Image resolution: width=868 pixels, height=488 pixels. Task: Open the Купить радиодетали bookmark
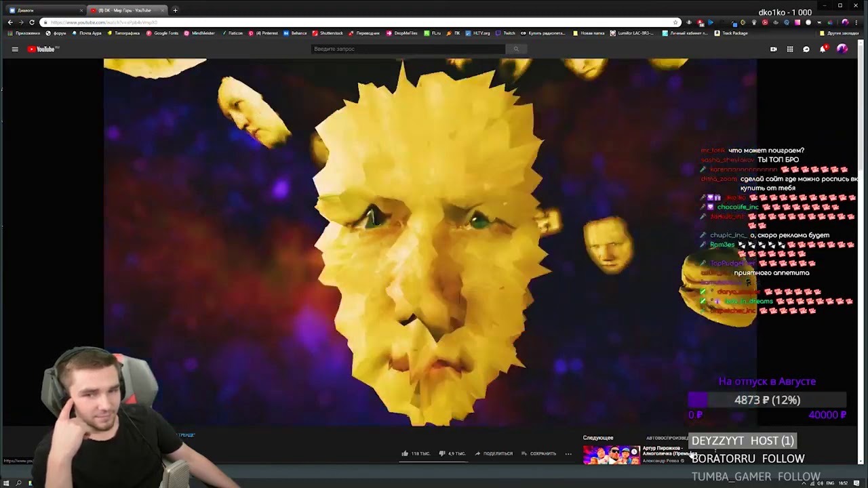click(544, 33)
